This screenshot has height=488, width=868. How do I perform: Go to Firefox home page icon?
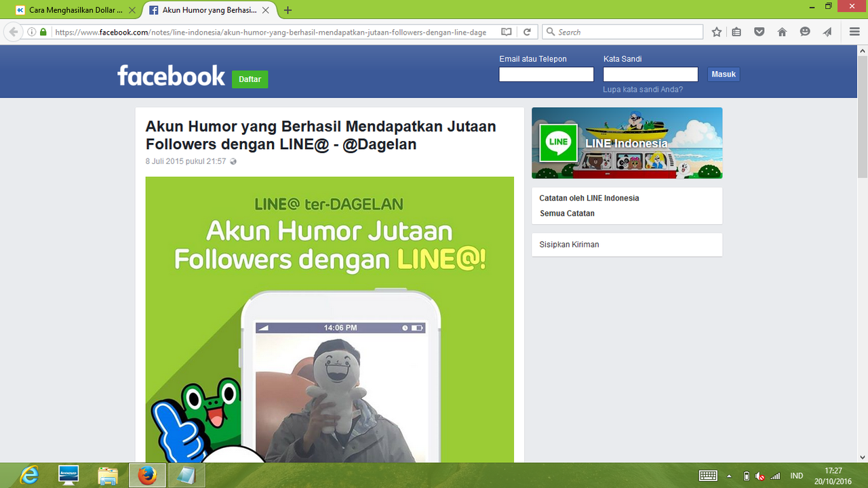[x=782, y=32]
